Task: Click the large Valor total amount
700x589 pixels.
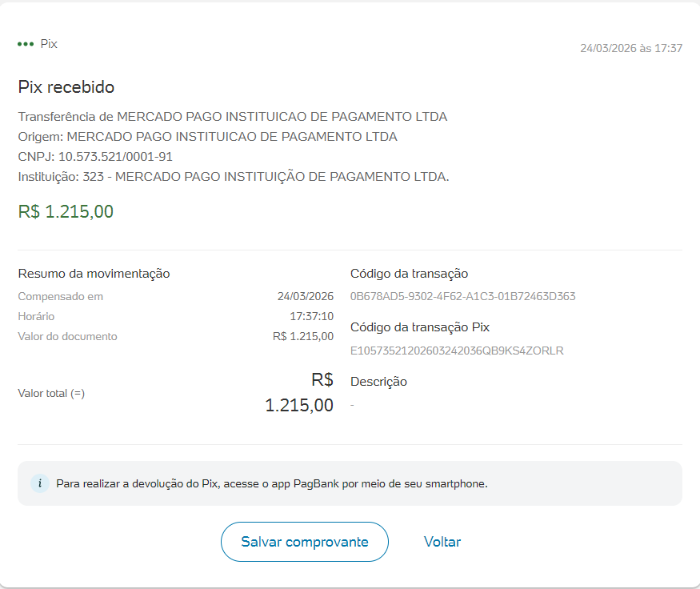Action: [299, 405]
